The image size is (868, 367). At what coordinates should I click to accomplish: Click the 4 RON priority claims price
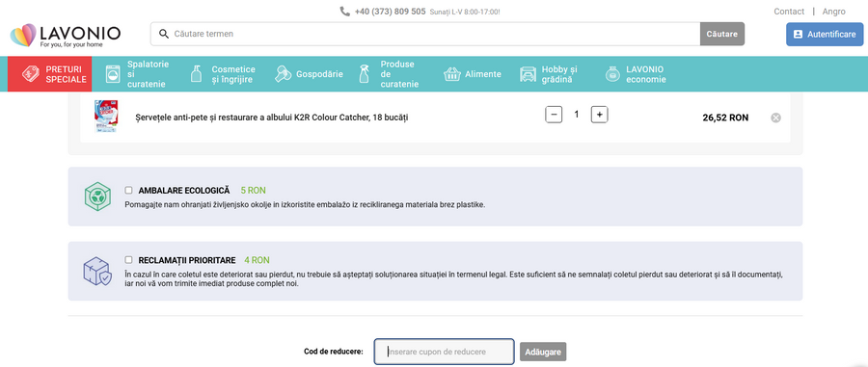point(257,260)
